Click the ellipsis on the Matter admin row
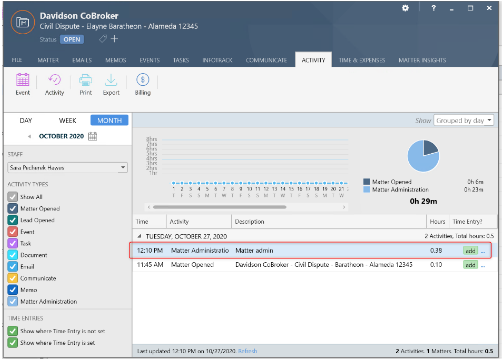The image size is (504, 361). 483,251
